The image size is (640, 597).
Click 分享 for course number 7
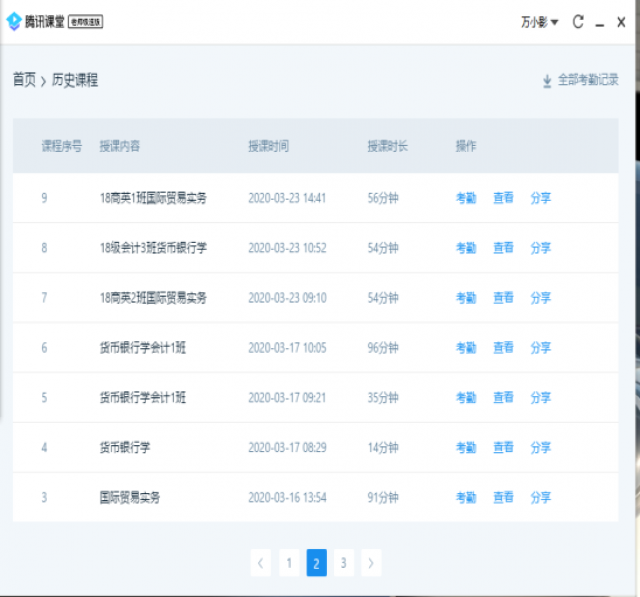click(x=540, y=298)
